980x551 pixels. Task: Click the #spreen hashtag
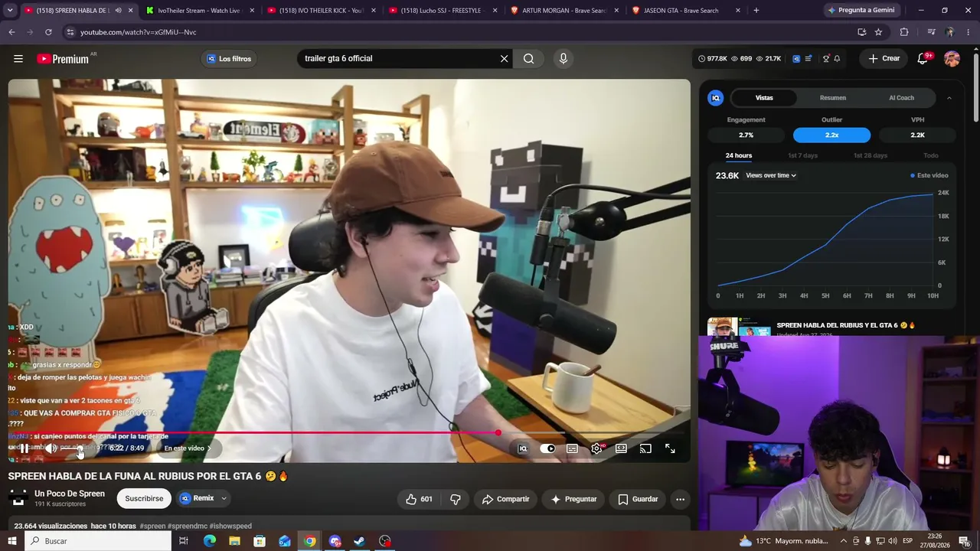[152, 527]
